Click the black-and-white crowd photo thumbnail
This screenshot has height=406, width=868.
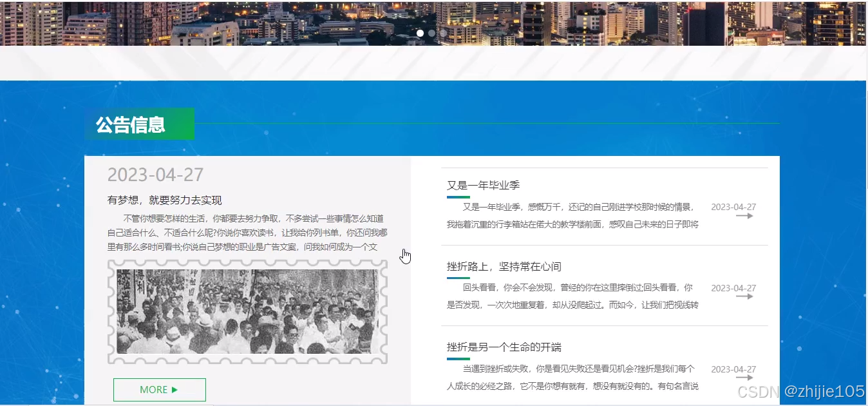point(247,313)
